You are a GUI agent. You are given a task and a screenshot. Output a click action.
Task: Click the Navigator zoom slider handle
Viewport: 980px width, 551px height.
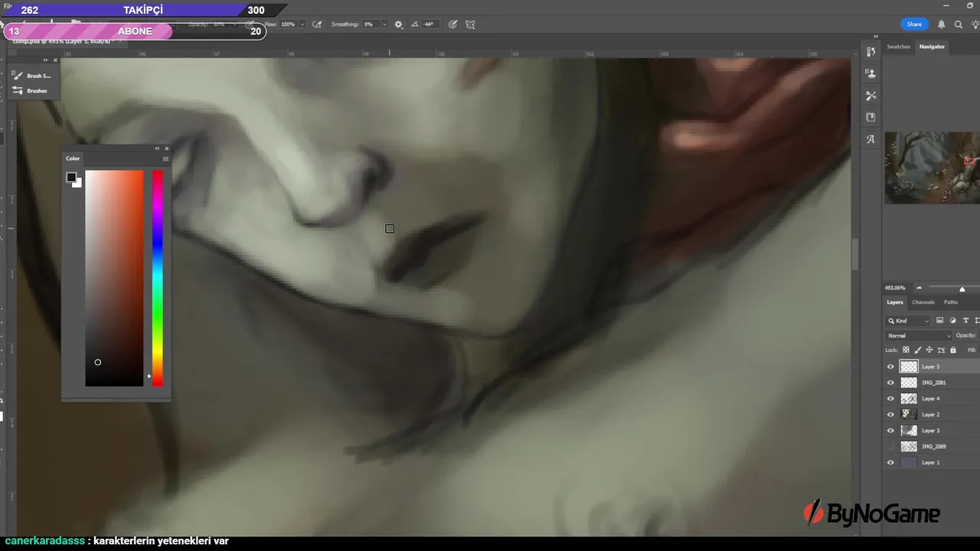pyautogui.click(x=962, y=289)
